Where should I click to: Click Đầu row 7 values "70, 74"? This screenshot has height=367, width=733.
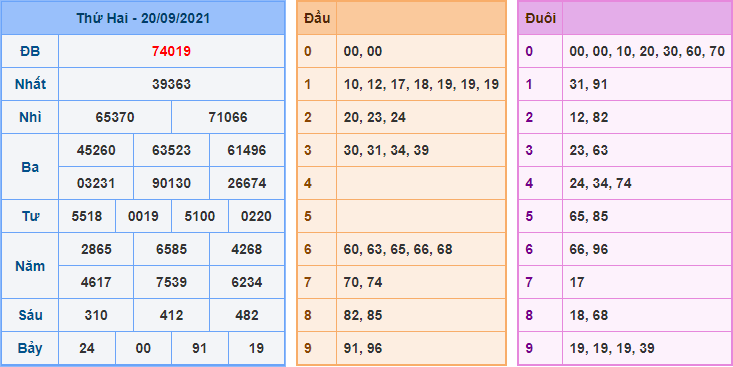pyautogui.click(x=363, y=282)
